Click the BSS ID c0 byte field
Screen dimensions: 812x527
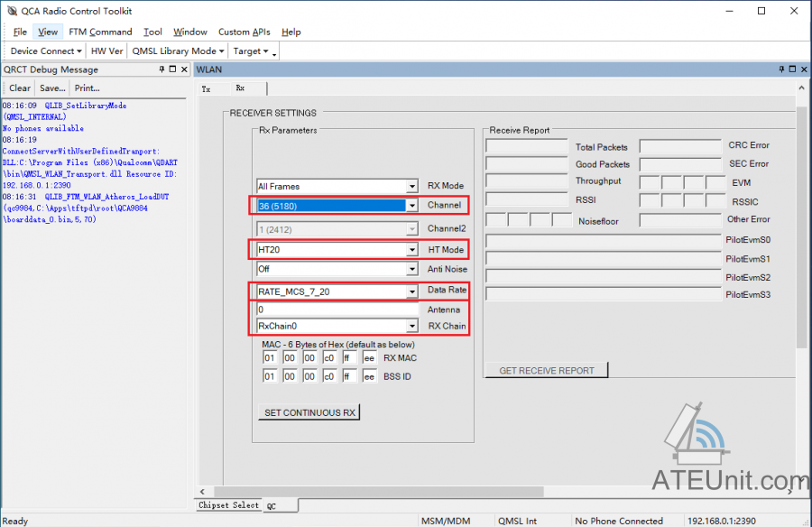point(329,376)
